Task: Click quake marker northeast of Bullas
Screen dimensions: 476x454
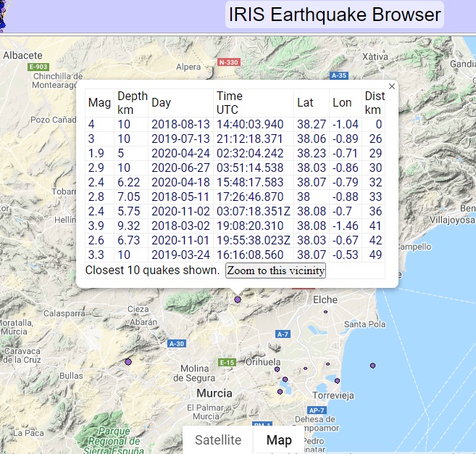Action: tap(128, 362)
